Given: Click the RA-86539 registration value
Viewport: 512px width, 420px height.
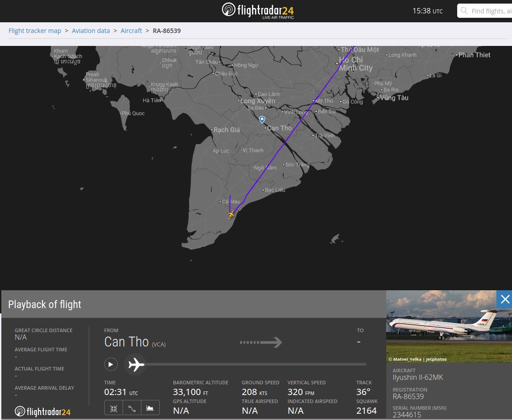Looking at the screenshot, I should (408, 396).
